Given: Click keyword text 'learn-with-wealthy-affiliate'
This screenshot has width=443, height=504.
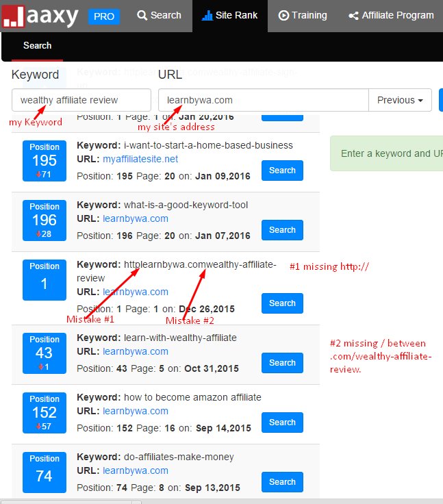Looking at the screenshot, I should 180,338.
